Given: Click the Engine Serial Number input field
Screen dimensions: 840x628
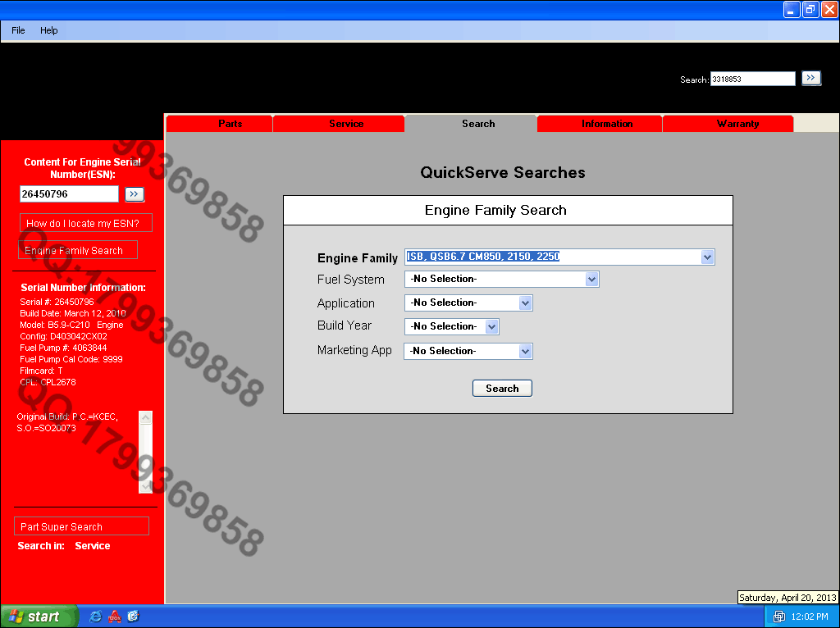Looking at the screenshot, I should [70, 194].
